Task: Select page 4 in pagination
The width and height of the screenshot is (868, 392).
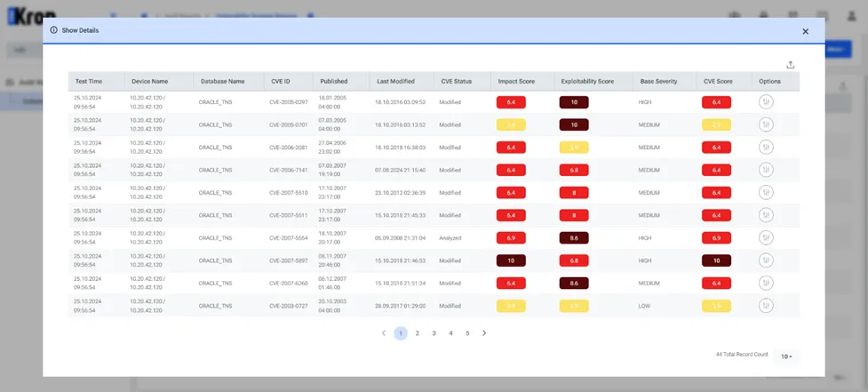Action: tap(450, 333)
